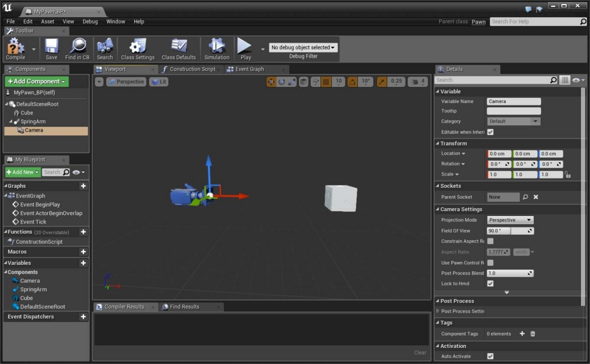Screen dimensions: 590x364
Task: Click Add Component button
Action: point(36,81)
